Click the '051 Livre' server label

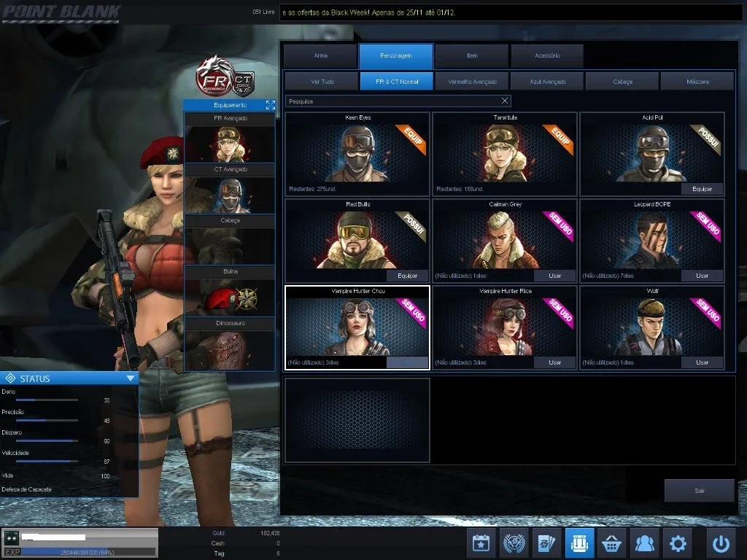point(263,12)
